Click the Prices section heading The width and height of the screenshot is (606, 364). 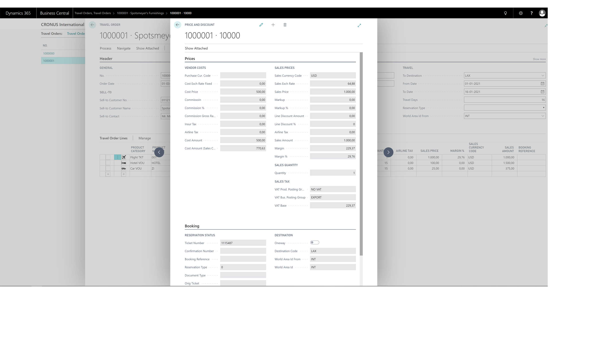point(190,59)
